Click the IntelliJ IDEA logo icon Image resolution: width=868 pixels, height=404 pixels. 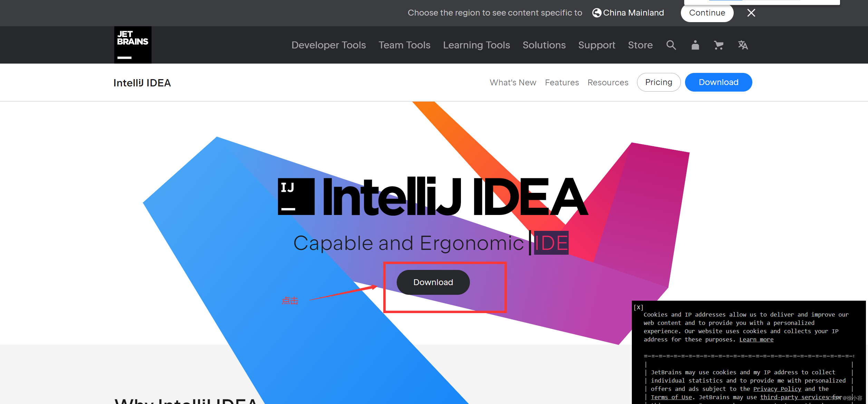point(293,198)
